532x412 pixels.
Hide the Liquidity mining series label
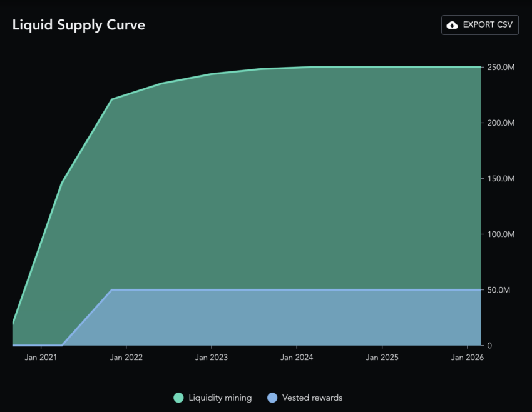tap(220, 398)
